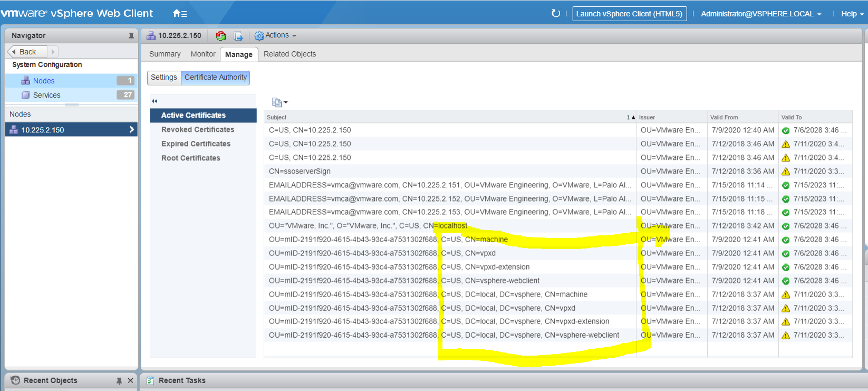The width and height of the screenshot is (868, 391).
Task: Show Active Certificates list
Action: pyautogui.click(x=203, y=115)
